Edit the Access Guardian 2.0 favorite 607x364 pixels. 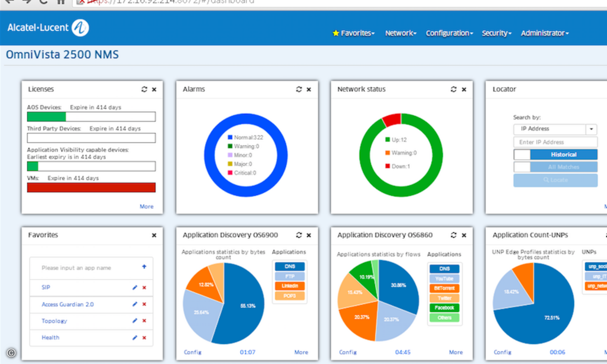[x=135, y=304]
